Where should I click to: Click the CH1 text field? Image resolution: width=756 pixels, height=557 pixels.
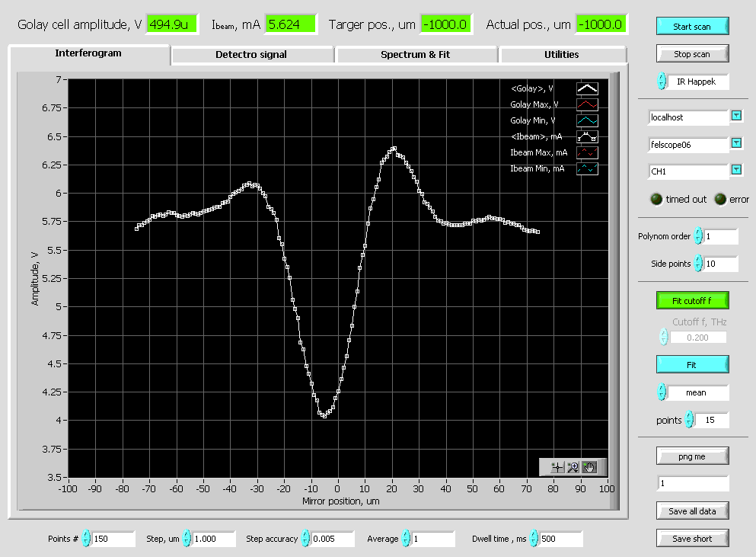(688, 171)
